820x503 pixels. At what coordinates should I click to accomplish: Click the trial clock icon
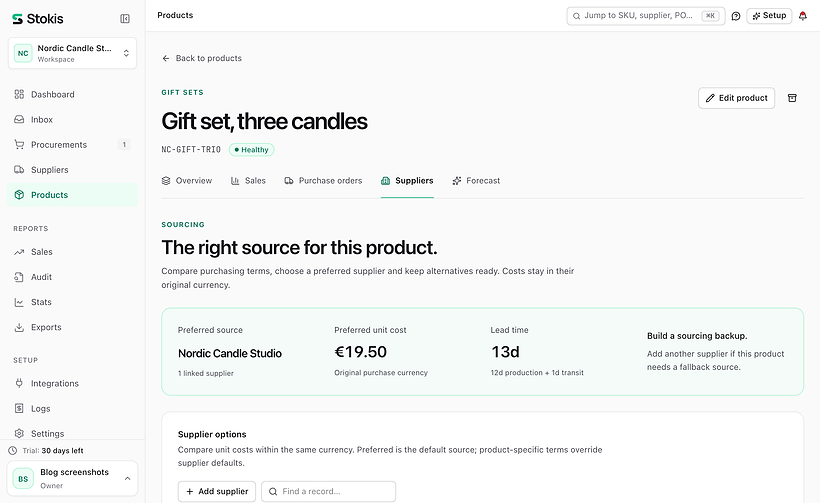click(x=13, y=451)
